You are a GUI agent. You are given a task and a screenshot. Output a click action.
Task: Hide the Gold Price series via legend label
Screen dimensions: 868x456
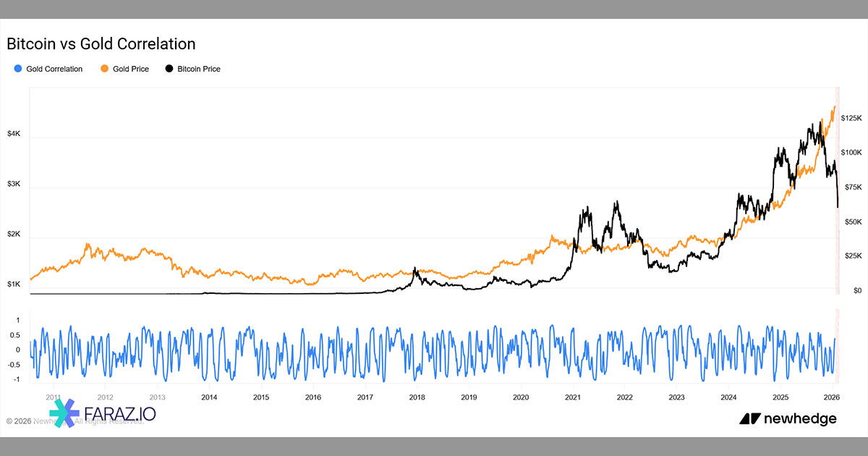(131, 69)
